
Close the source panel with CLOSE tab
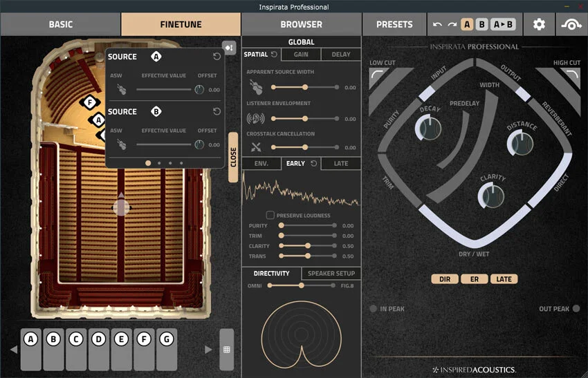point(233,158)
